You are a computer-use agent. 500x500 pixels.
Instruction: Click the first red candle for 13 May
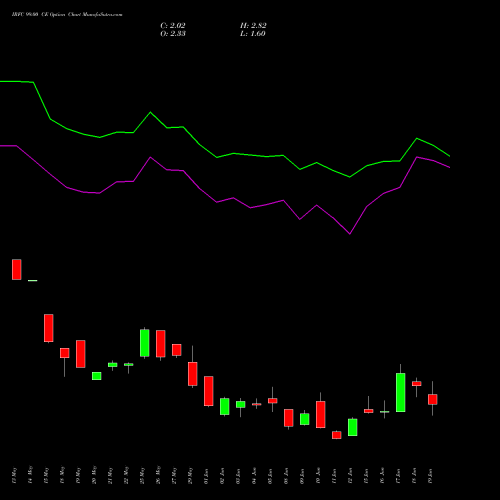(x=17, y=269)
